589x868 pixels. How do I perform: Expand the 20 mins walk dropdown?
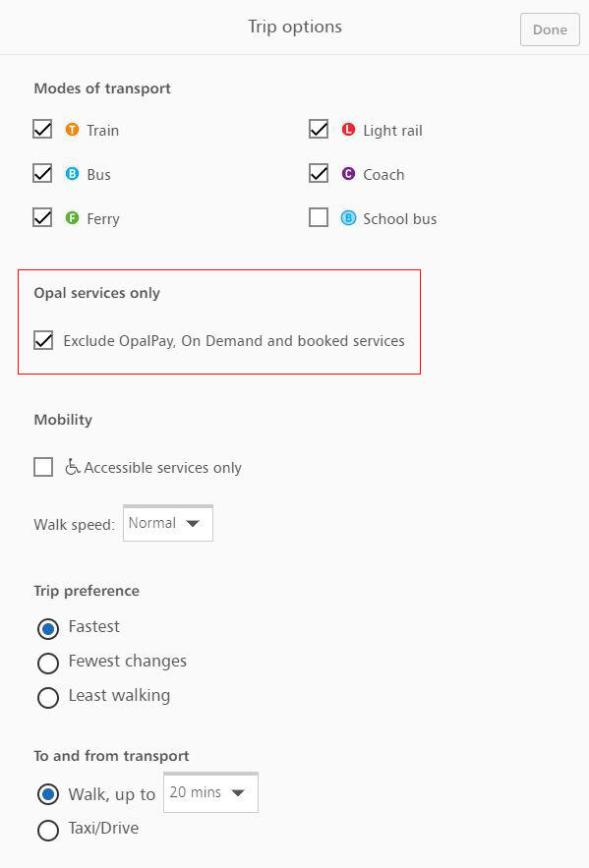point(210,792)
